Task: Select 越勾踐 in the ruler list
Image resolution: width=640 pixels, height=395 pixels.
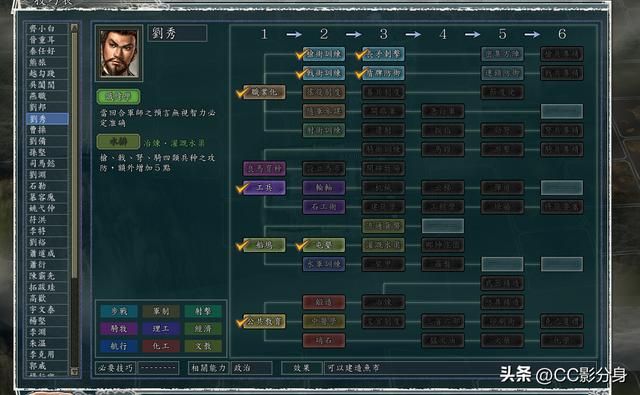Action: pyautogui.click(x=47, y=74)
